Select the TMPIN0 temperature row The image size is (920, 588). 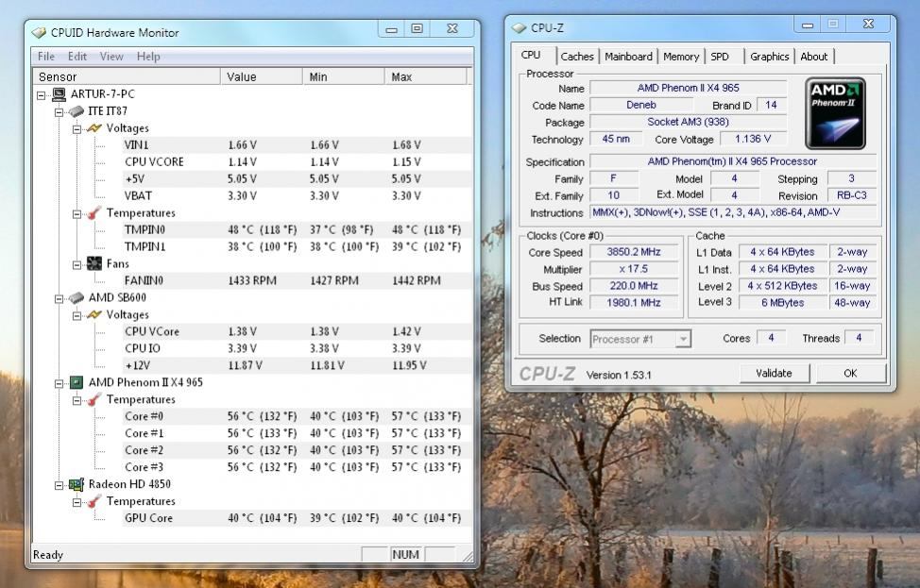click(297, 229)
